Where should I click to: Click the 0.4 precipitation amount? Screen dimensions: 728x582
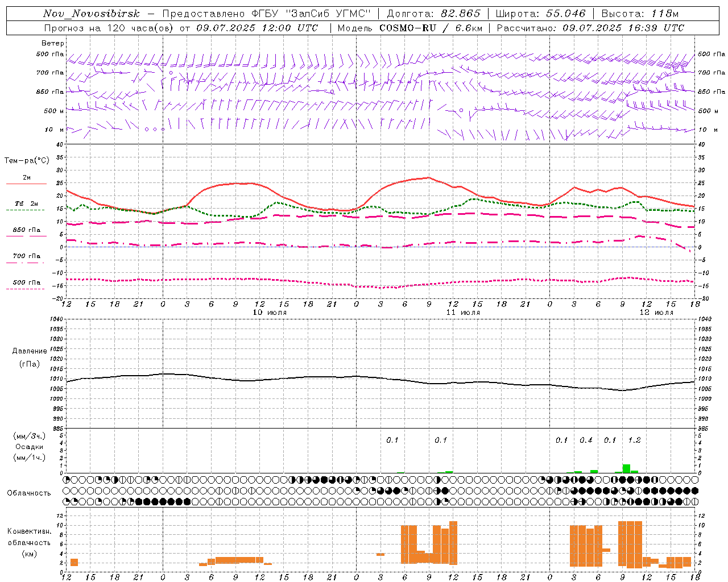586,440
